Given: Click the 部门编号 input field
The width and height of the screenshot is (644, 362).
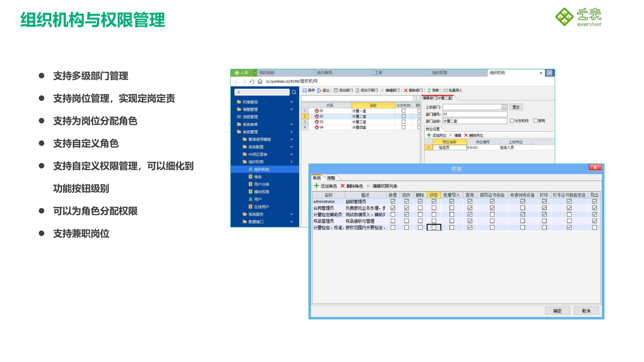Looking at the screenshot, I should tap(475, 114).
